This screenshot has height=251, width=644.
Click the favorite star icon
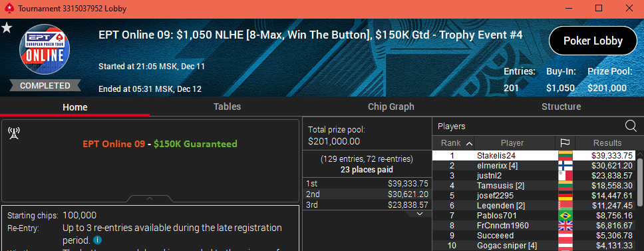(7, 28)
